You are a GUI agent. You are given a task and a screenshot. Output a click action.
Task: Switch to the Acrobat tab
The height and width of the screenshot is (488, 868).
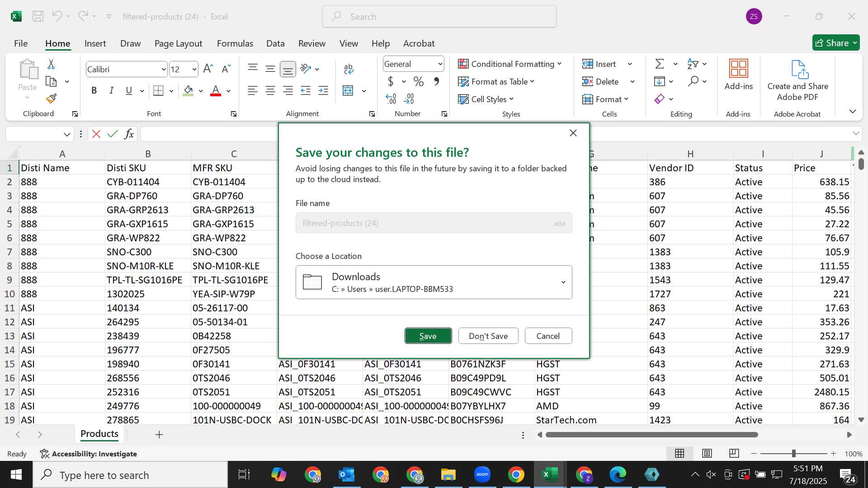coord(419,43)
